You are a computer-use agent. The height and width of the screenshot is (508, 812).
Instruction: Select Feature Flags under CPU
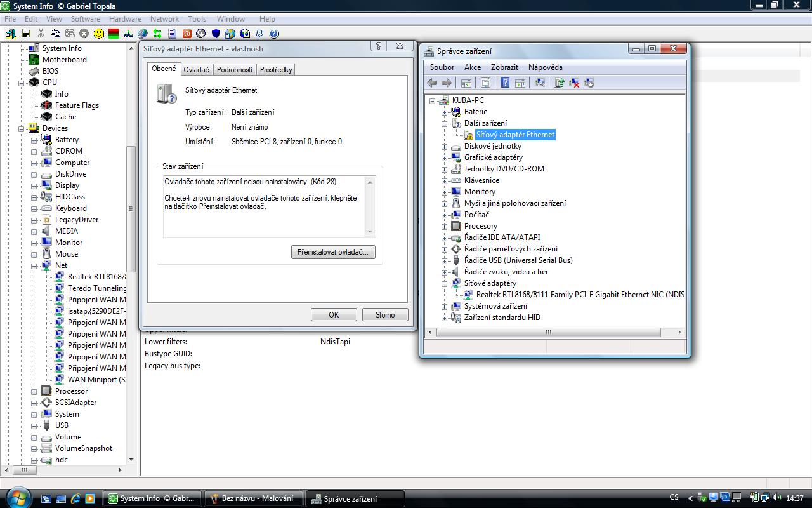77,105
